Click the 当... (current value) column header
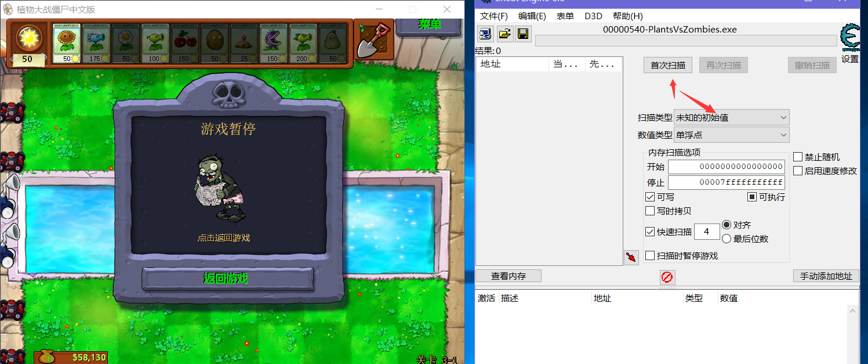 point(567,64)
